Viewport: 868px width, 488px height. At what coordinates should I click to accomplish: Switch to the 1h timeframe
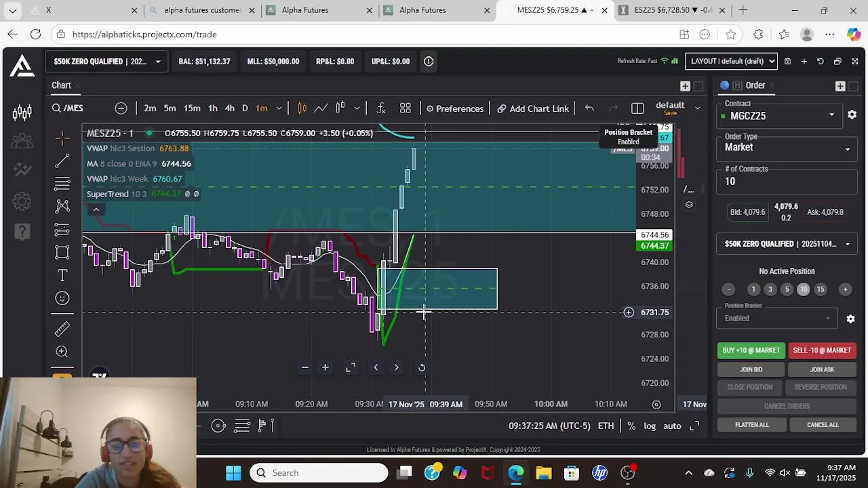coord(212,108)
